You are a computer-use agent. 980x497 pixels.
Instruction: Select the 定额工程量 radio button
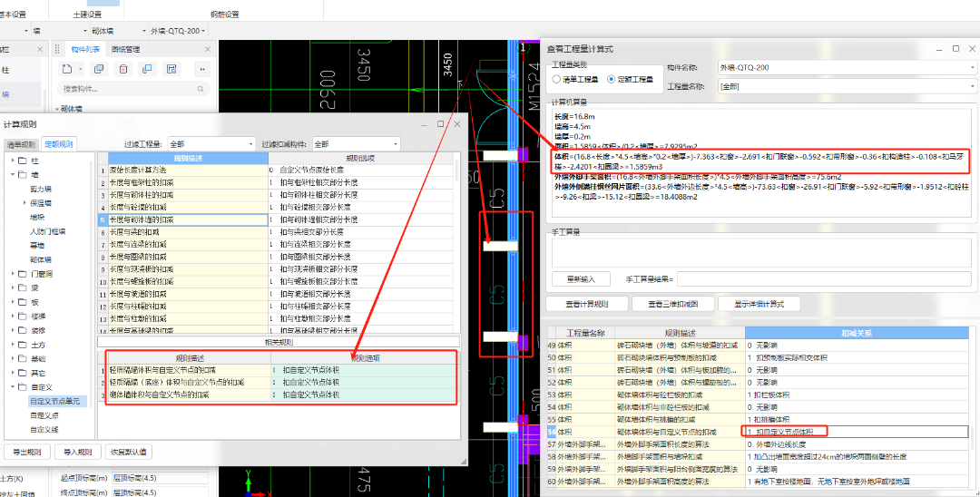point(611,79)
